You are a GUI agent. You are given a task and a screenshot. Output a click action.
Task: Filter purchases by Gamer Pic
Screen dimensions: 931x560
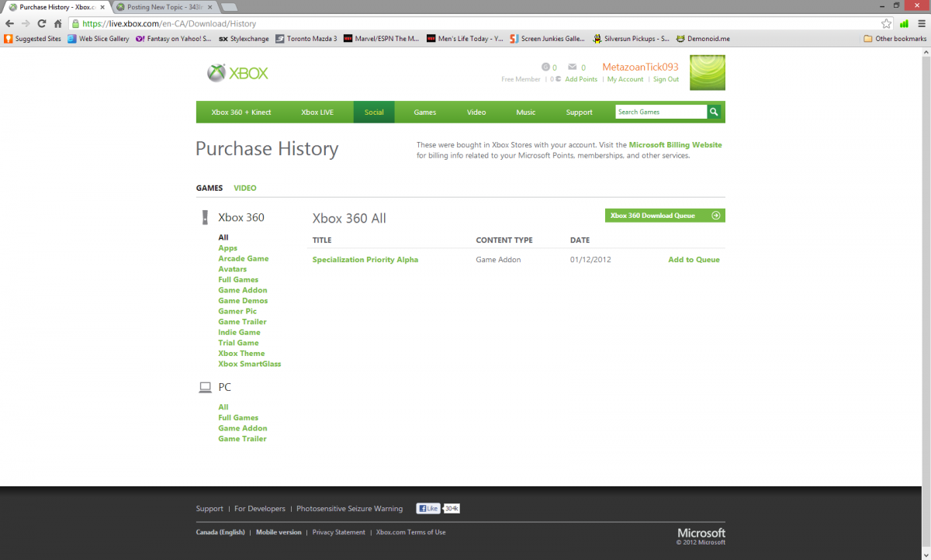point(237,311)
